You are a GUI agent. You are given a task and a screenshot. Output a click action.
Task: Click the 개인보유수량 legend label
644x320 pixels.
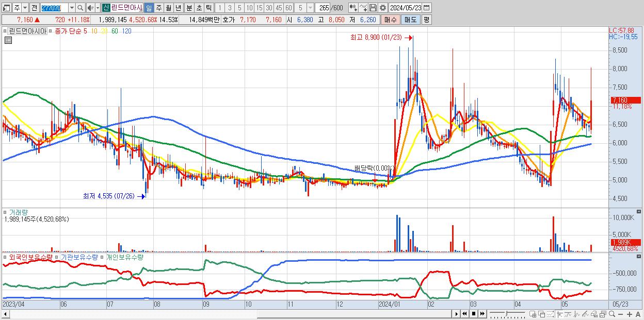tap(124, 257)
